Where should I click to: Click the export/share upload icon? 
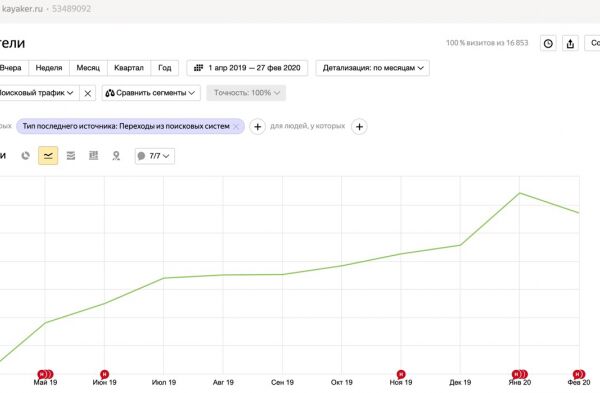(570, 44)
